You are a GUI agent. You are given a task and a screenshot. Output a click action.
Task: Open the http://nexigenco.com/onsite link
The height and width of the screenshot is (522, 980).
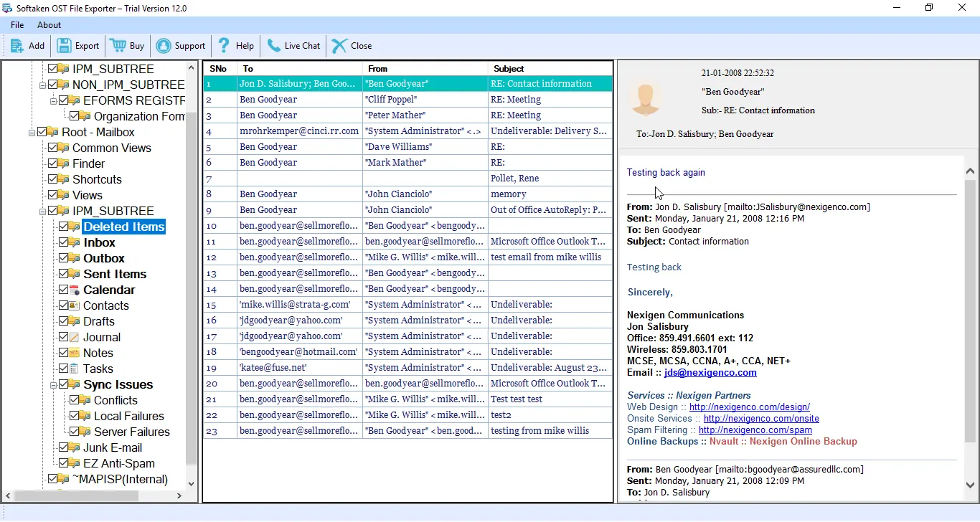(x=761, y=419)
